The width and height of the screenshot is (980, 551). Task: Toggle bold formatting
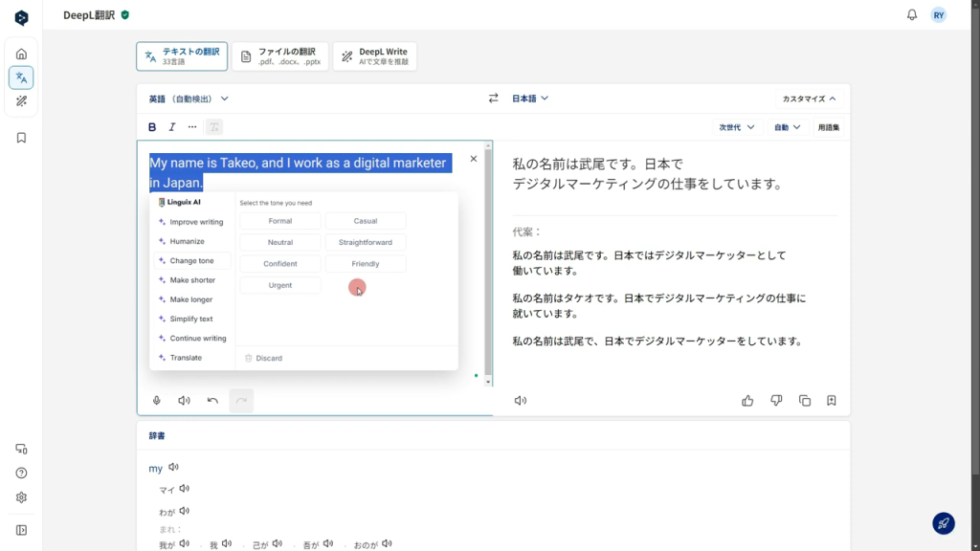point(152,127)
